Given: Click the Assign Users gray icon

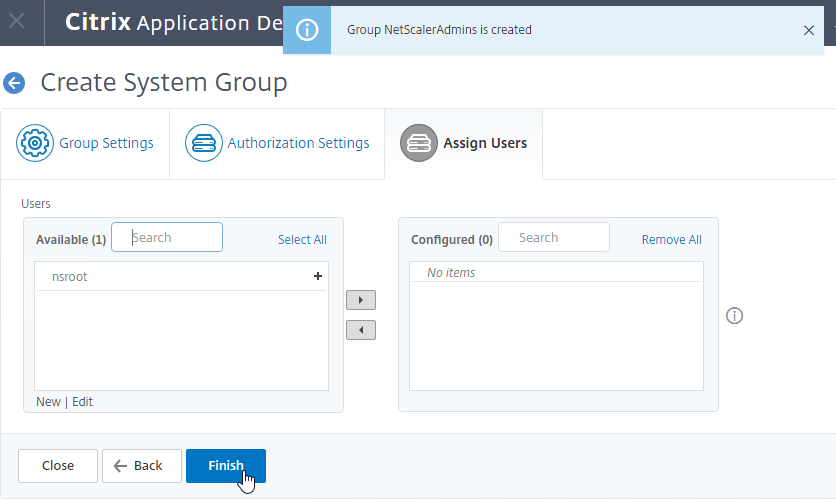Looking at the screenshot, I should tap(419, 143).
